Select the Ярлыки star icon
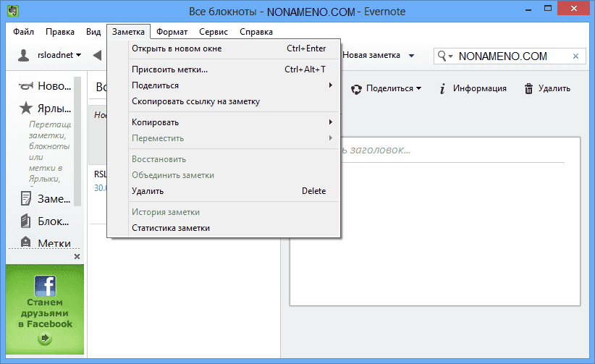Image resolution: width=595 pixels, height=364 pixels. [26, 109]
